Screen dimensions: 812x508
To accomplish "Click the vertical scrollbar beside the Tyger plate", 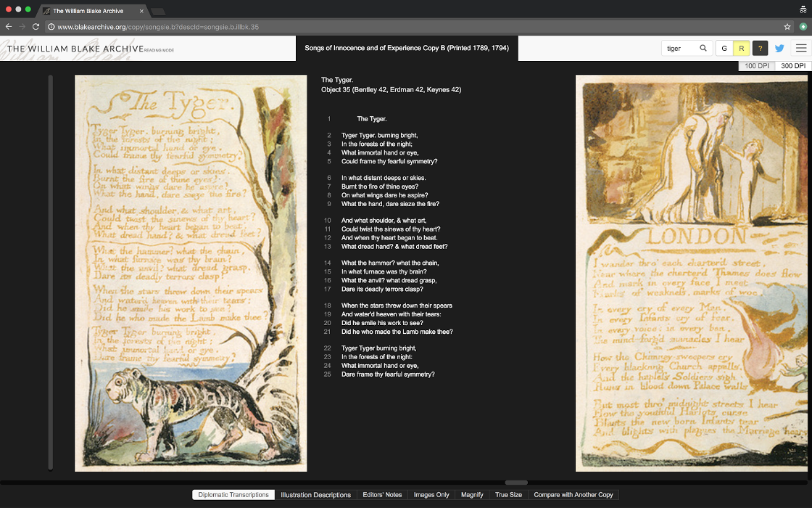I will pos(50,273).
